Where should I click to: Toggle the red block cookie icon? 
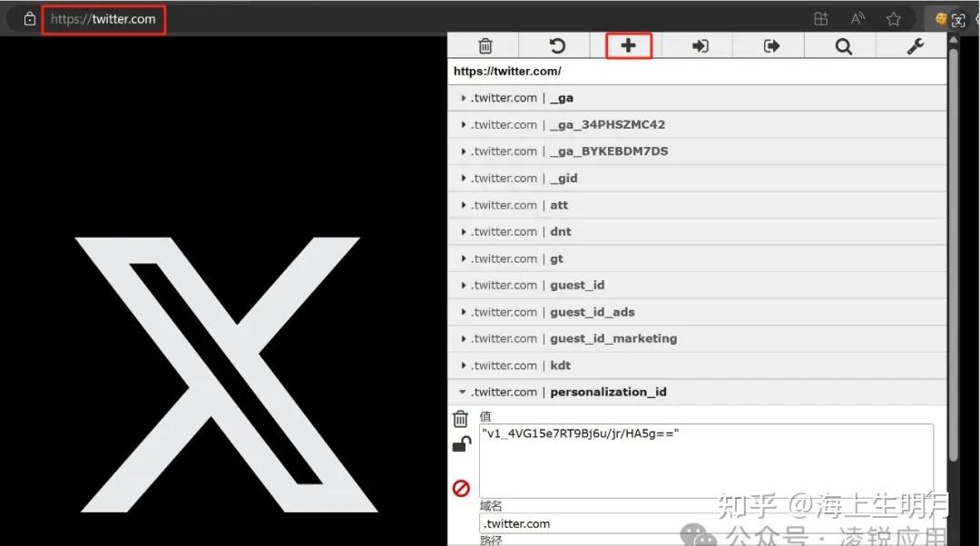click(x=461, y=488)
